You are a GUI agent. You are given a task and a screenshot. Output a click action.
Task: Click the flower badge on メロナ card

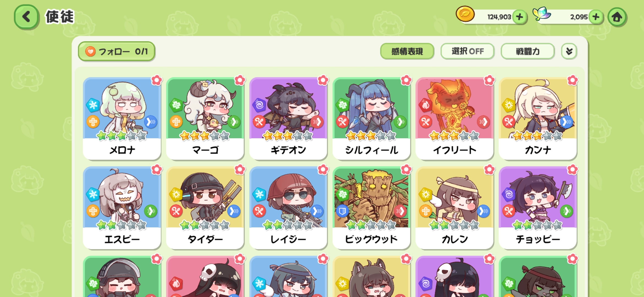tap(157, 80)
